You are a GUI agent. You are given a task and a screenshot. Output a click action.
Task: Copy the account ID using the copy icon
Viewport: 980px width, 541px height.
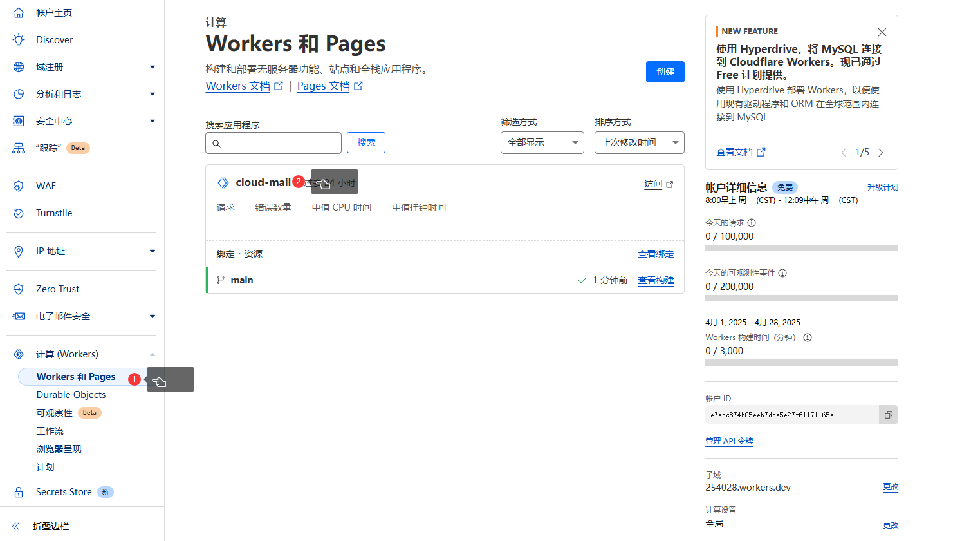click(888, 415)
